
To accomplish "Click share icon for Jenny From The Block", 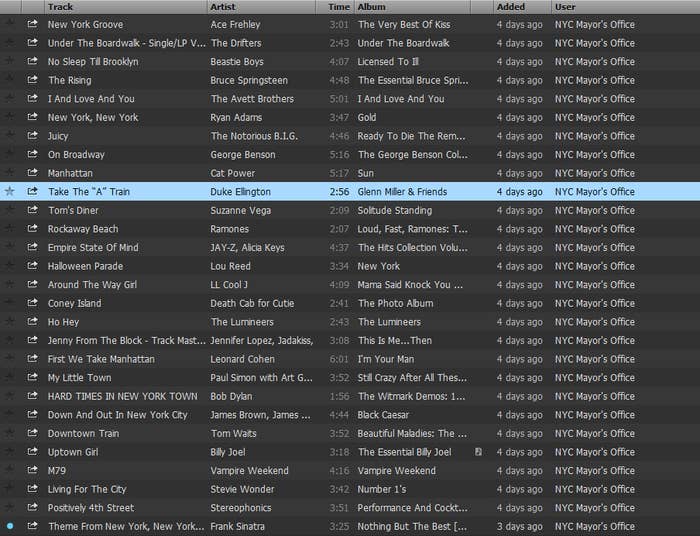I will click(x=32, y=340).
